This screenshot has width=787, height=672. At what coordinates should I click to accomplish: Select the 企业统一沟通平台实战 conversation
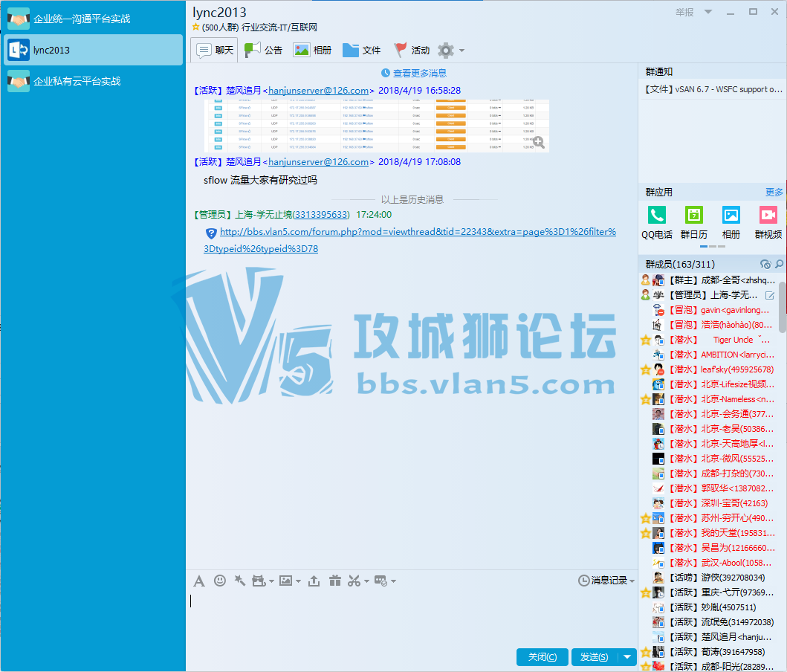pyautogui.click(x=94, y=19)
